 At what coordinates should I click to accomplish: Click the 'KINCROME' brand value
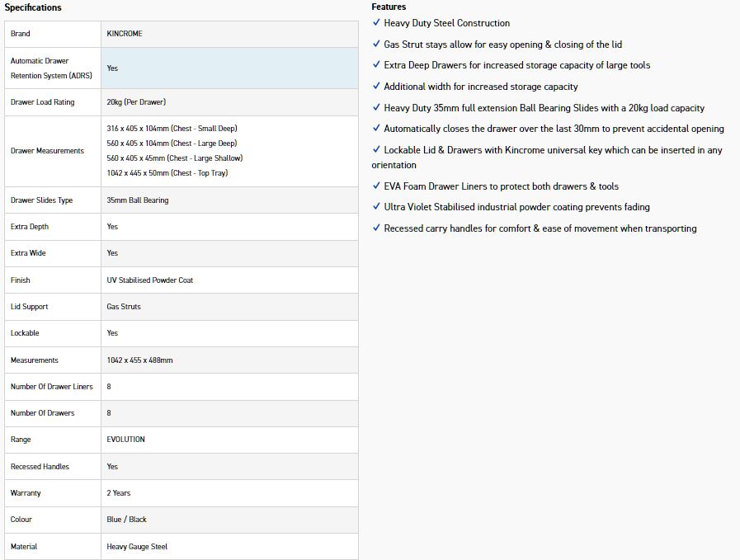[x=125, y=34]
